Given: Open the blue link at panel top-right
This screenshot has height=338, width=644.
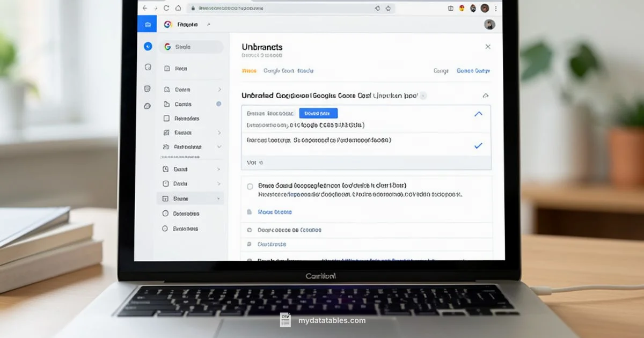Looking at the screenshot, I should (473, 71).
